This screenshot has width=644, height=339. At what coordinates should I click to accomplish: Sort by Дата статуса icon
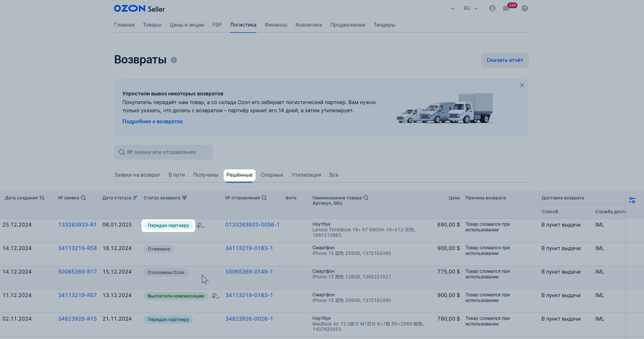point(135,198)
